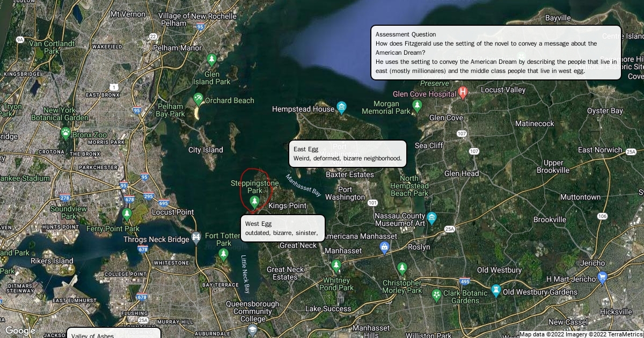Click the Jericho label
The image size is (644, 338).
pyautogui.click(x=592, y=263)
